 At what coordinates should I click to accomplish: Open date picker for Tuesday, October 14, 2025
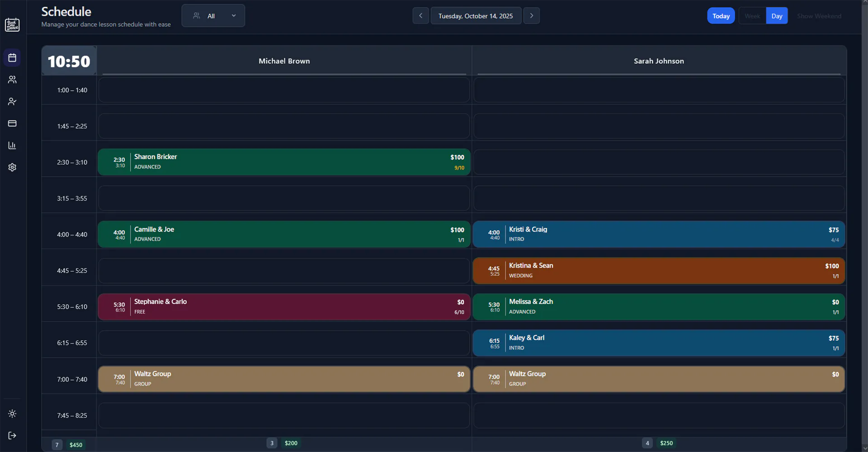tap(476, 16)
